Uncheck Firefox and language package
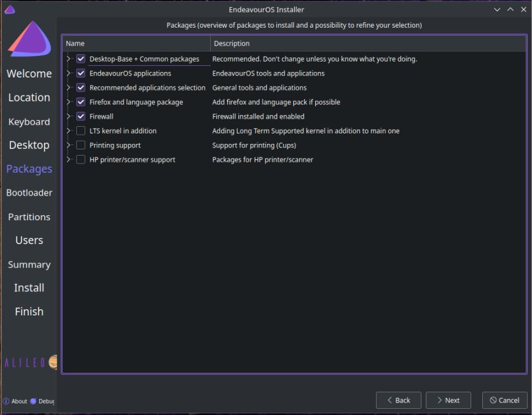This screenshot has width=532, height=415. pyautogui.click(x=80, y=102)
